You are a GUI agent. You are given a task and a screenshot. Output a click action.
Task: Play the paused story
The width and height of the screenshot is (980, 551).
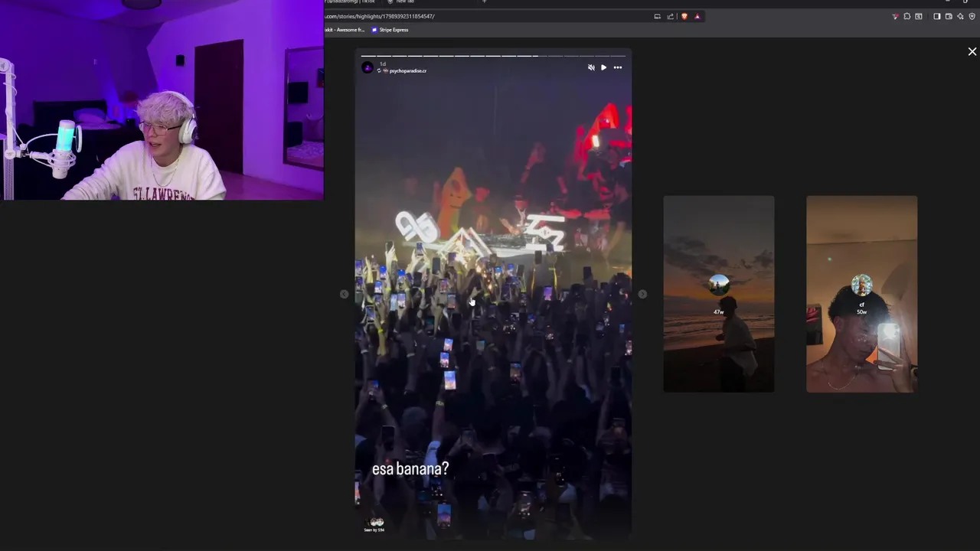tap(603, 67)
